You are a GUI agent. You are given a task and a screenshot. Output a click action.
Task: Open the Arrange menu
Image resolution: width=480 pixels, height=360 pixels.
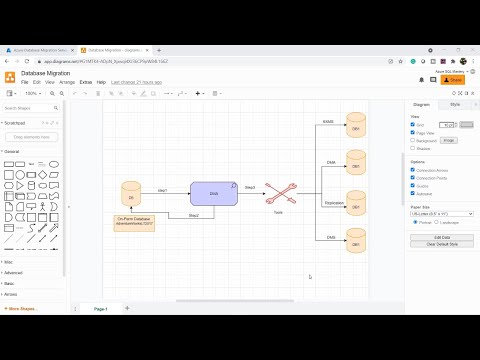(x=67, y=82)
